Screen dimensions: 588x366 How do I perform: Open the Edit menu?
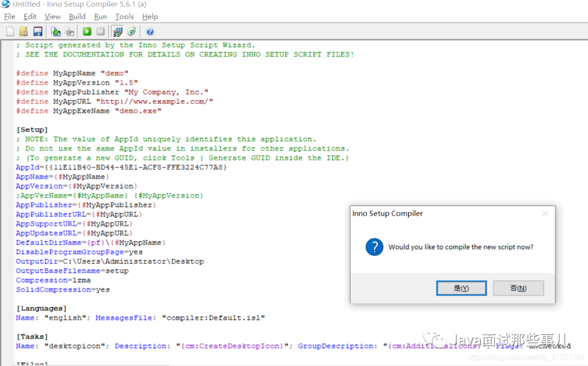tap(30, 16)
